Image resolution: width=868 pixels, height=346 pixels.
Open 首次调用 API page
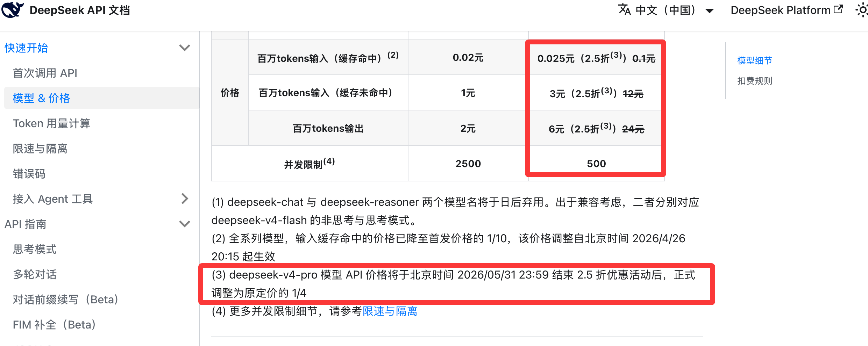[45, 73]
